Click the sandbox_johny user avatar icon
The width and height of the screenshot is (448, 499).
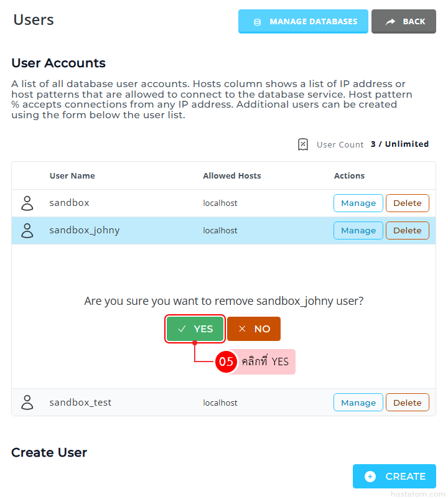point(27,230)
